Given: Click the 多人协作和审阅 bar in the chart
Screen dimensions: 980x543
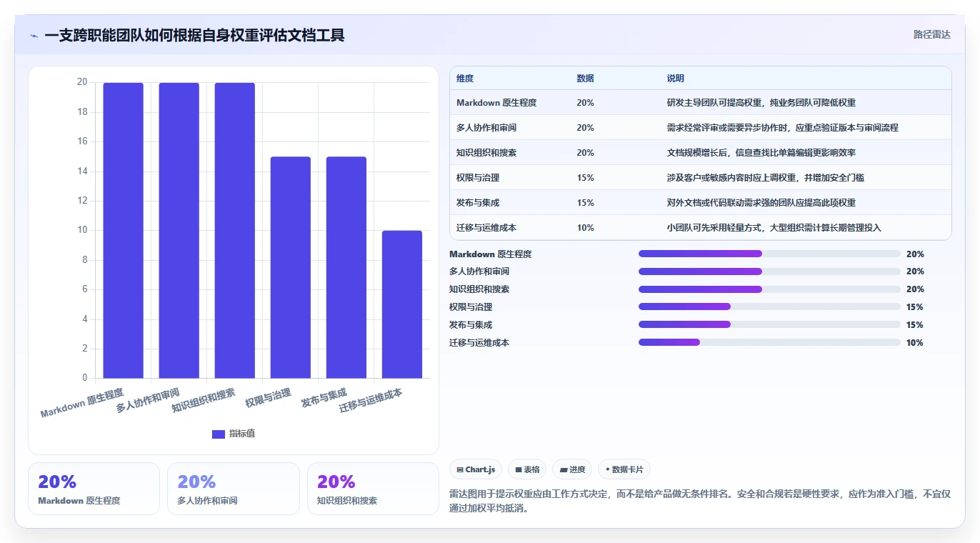Looking at the screenshot, I should (x=179, y=230).
